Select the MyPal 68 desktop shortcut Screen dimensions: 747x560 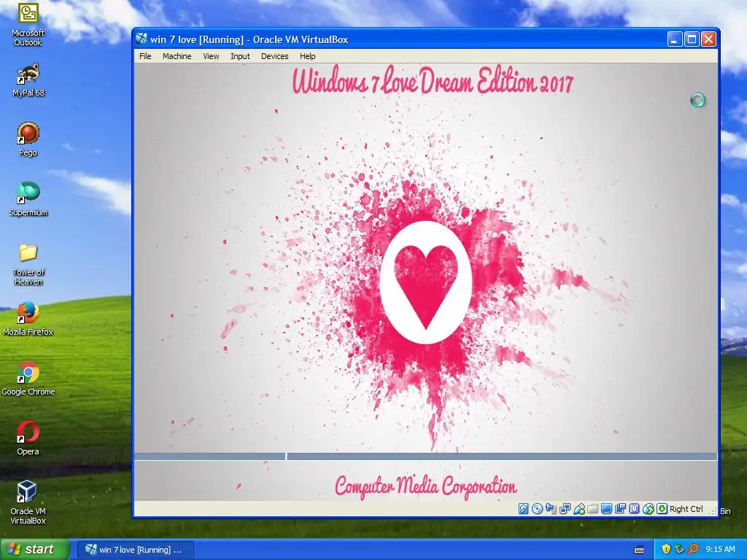(x=28, y=80)
